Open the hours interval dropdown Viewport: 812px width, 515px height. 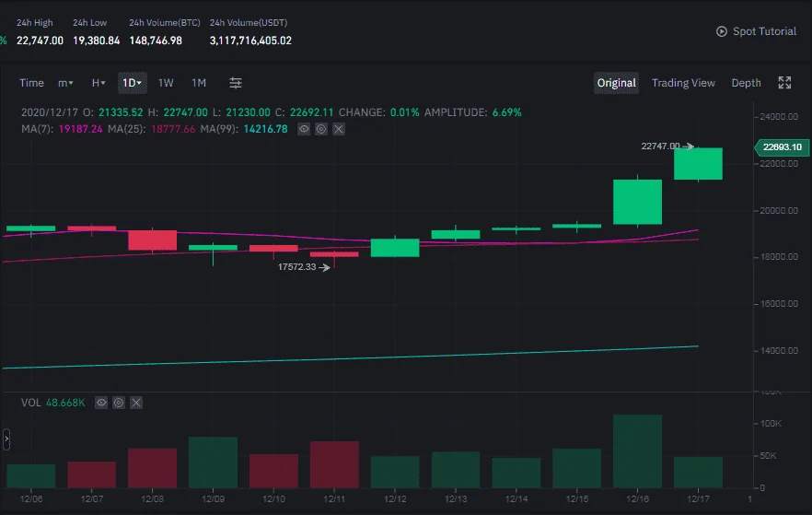click(x=99, y=83)
